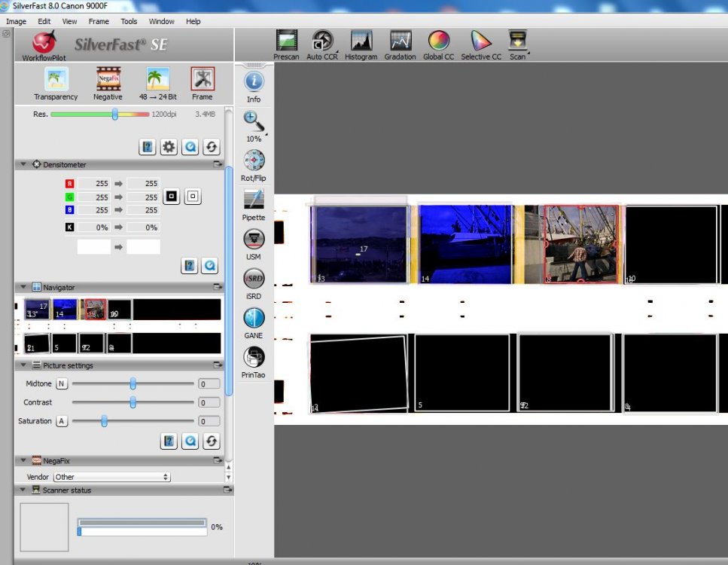Screen dimensions: 728x565
Task: Adjust the Res. resolution slider
Action: tap(115, 115)
